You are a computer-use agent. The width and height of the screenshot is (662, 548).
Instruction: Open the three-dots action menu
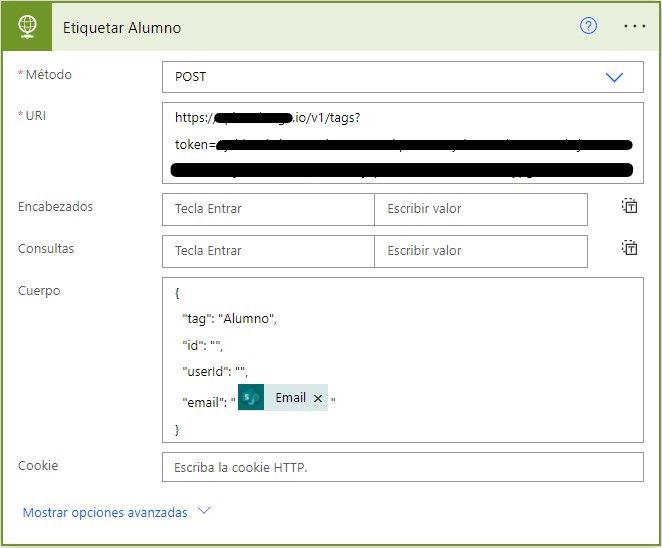(635, 26)
